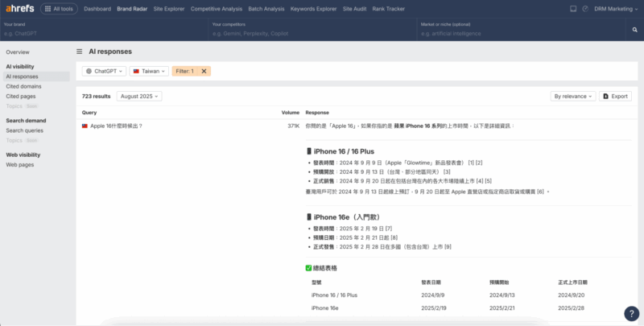Click the 723 results text

point(96,96)
